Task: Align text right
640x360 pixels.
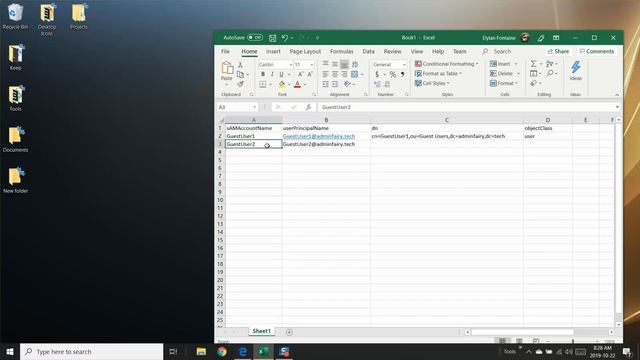Action: point(344,74)
